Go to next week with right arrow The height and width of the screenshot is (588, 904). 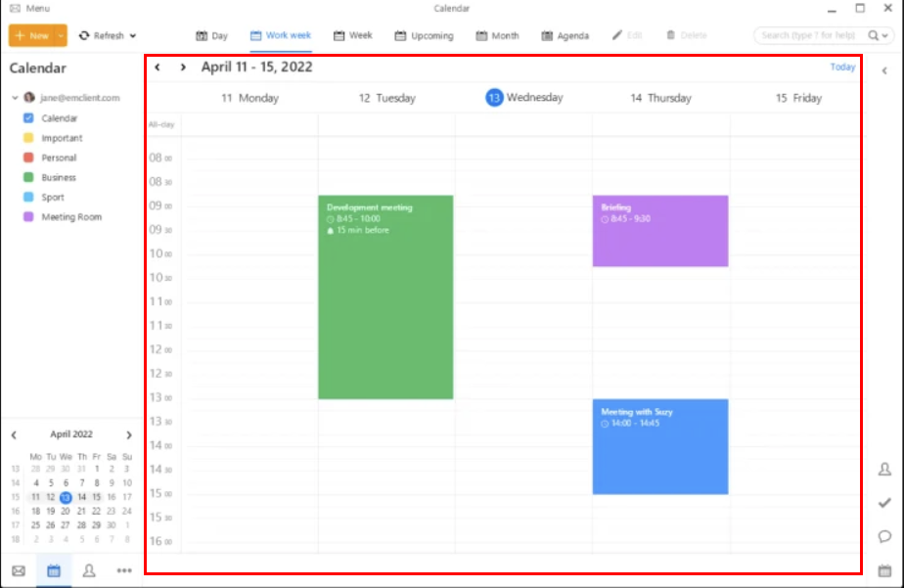click(182, 68)
